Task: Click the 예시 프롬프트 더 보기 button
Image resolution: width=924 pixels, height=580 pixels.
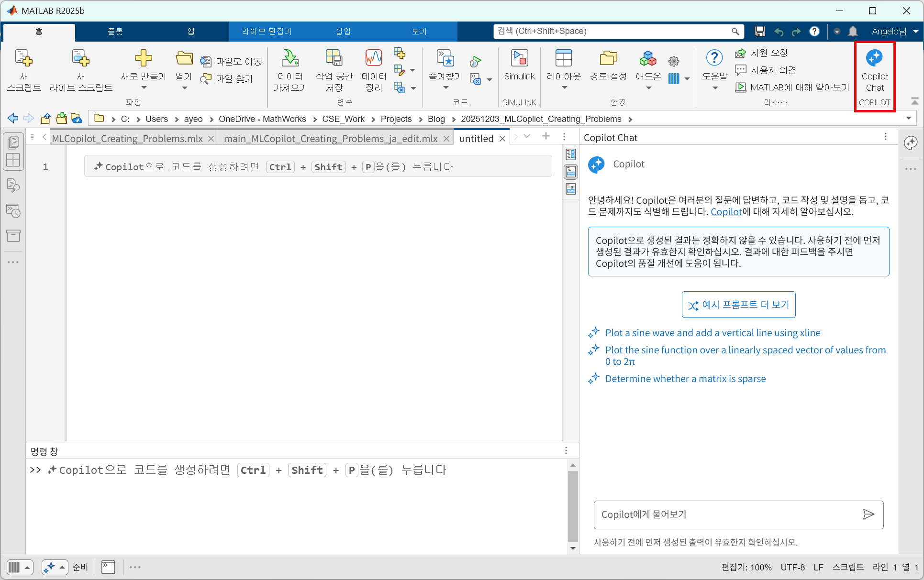Action: [x=738, y=305]
